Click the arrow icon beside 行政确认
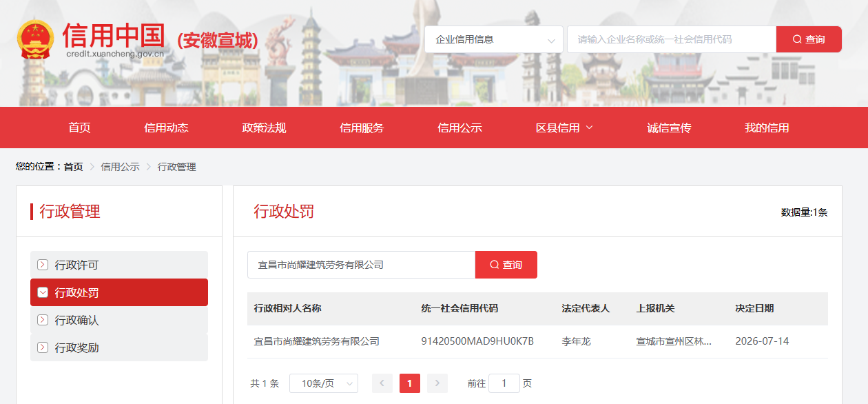The height and width of the screenshot is (404, 868). (43, 320)
